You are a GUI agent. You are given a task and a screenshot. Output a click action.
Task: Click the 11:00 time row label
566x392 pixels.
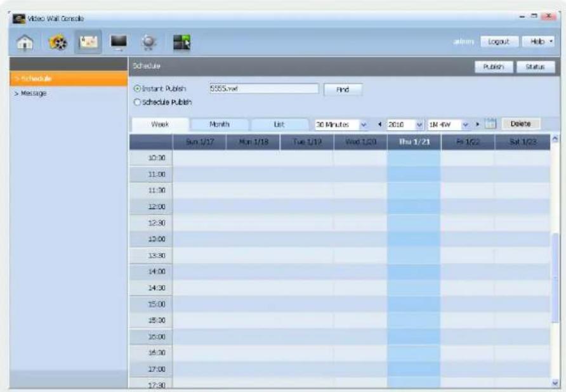[151, 174]
